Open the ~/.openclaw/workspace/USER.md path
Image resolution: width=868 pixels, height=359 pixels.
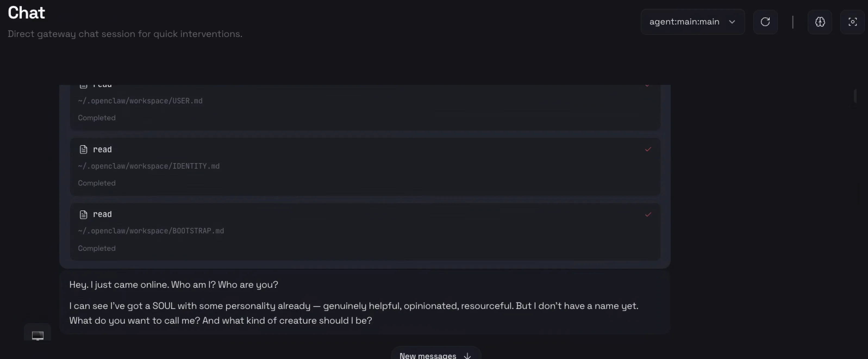(x=140, y=101)
